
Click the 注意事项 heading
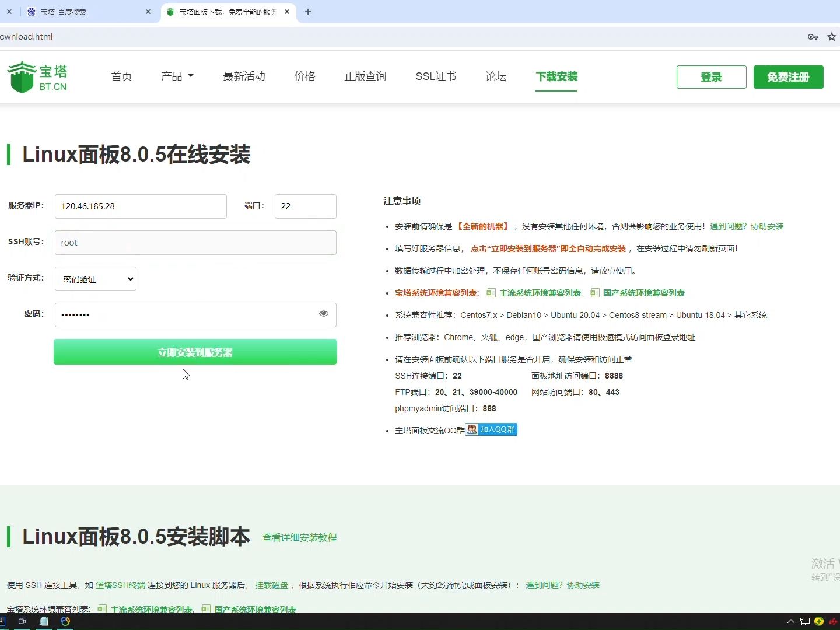[x=402, y=201]
